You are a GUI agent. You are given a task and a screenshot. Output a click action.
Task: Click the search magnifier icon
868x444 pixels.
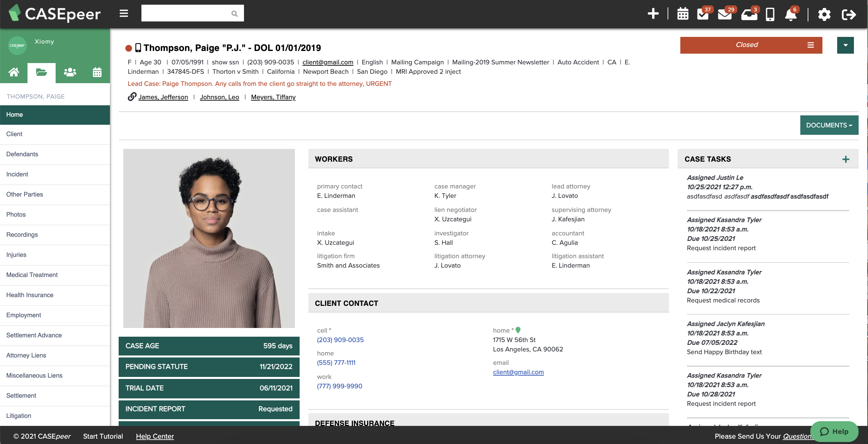(x=235, y=13)
